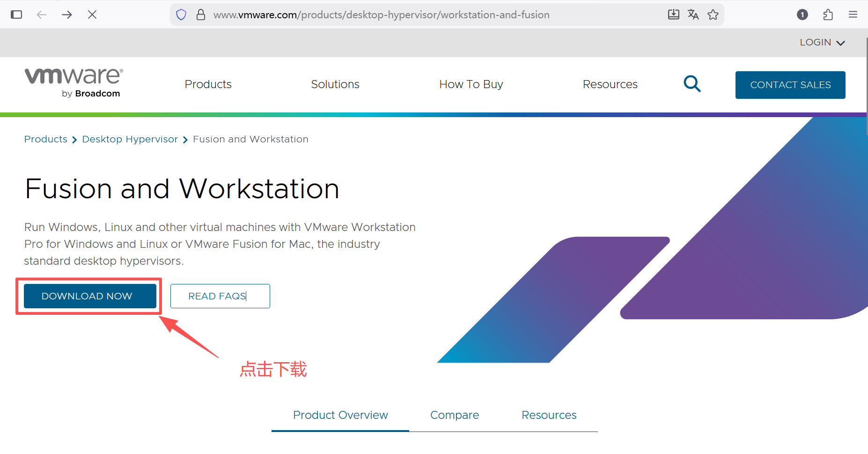Open the Products navigation menu
Viewport: 868px width, 454px height.
(x=208, y=84)
